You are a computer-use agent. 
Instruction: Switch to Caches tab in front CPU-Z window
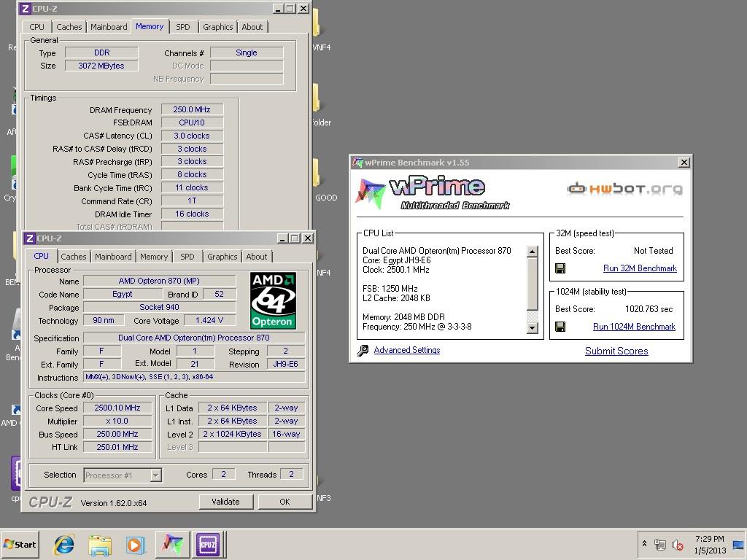[74, 257]
